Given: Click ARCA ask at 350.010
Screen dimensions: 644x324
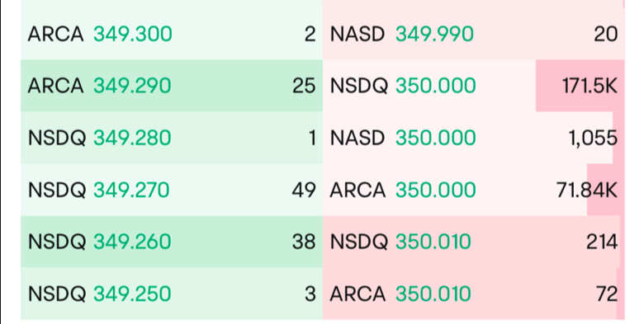Looking at the screenshot, I should pos(474,293).
